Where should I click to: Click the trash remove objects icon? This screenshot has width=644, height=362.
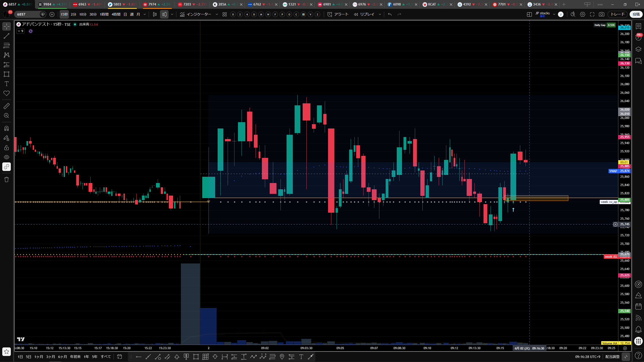[x=7, y=179]
